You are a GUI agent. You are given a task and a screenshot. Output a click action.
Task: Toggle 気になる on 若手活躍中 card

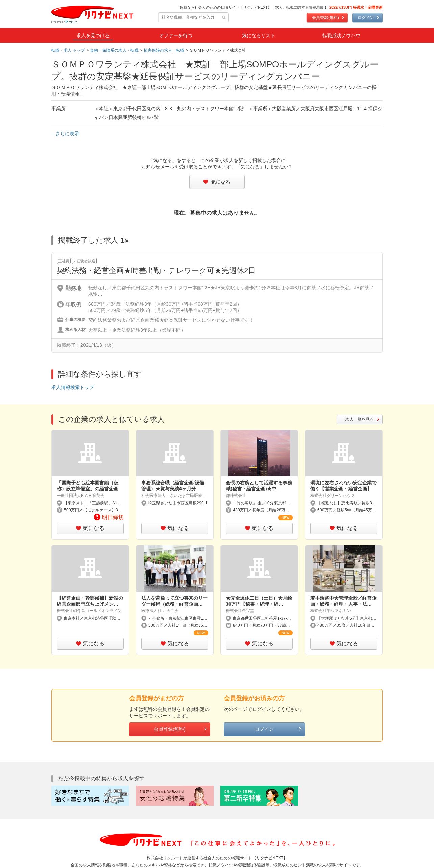344,644
